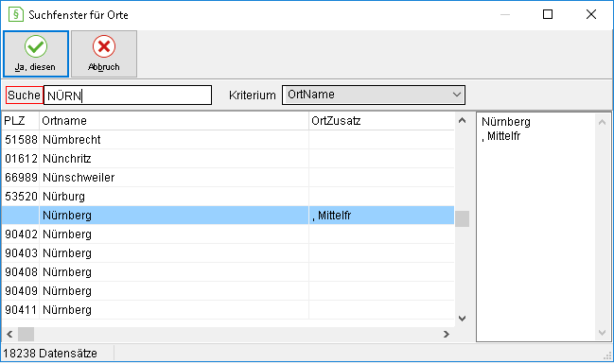This screenshot has width=614, height=364.
Task: Click the list's vertical scroll down arrow
Action: 462,319
